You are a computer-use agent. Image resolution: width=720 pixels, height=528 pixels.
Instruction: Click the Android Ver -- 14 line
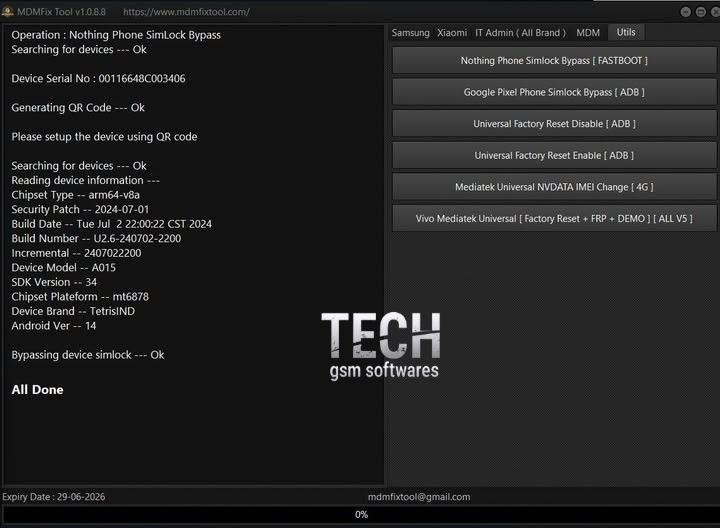(x=54, y=326)
